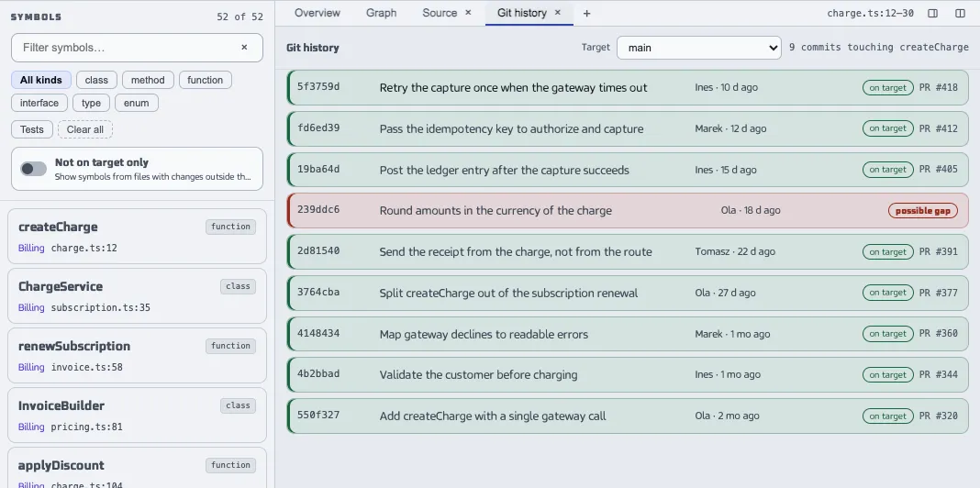Viewport: 980px width, 488px height.
Task: Click the on target badge for commit 550f327
Action: 887,416
